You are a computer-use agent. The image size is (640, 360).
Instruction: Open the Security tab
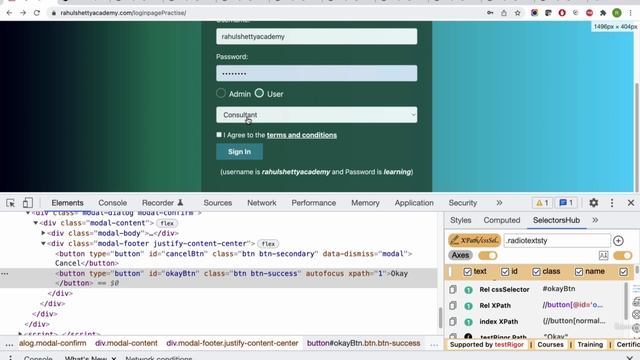pyautogui.click(x=462, y=203)
